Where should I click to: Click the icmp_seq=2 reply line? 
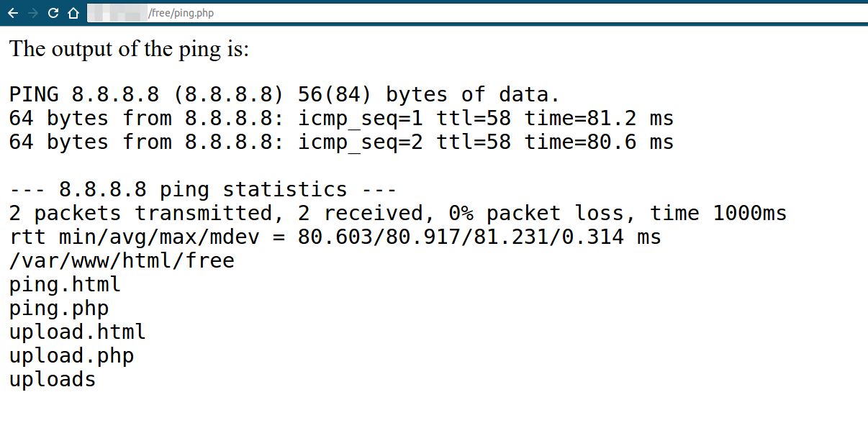[341, 142]
